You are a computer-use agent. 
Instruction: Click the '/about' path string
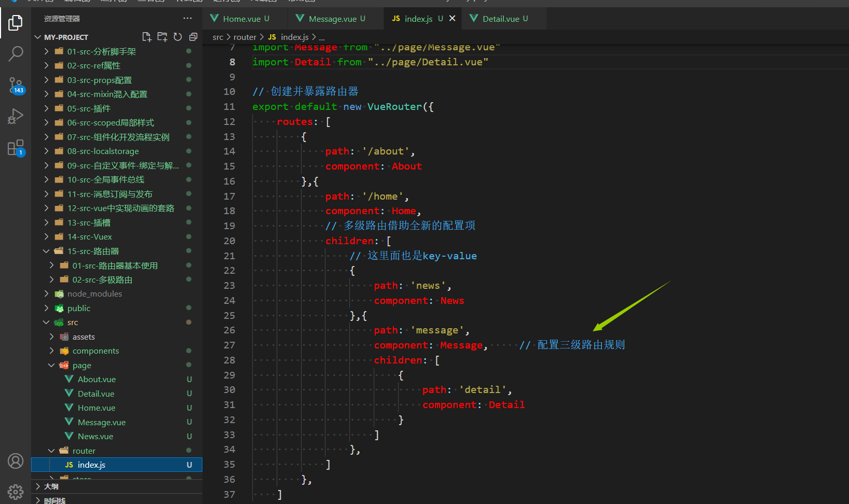click(386, 151)
